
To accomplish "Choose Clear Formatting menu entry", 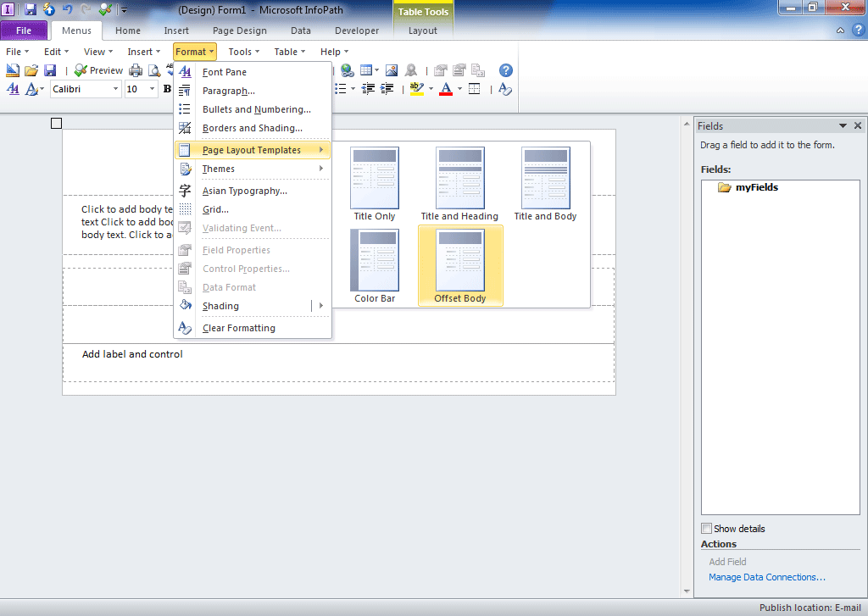I will click(253, 328).
